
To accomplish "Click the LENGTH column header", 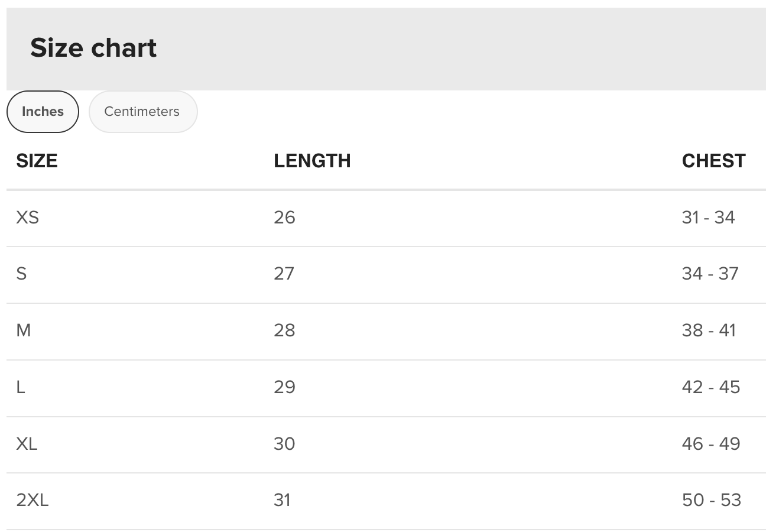I will 312,161.
